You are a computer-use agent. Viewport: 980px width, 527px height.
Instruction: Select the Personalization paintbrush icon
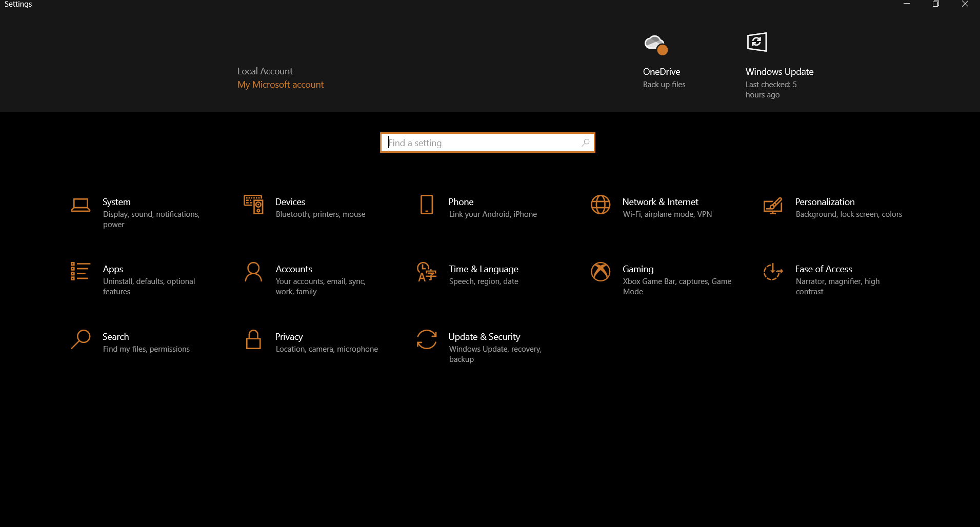[x=773, y=206]
